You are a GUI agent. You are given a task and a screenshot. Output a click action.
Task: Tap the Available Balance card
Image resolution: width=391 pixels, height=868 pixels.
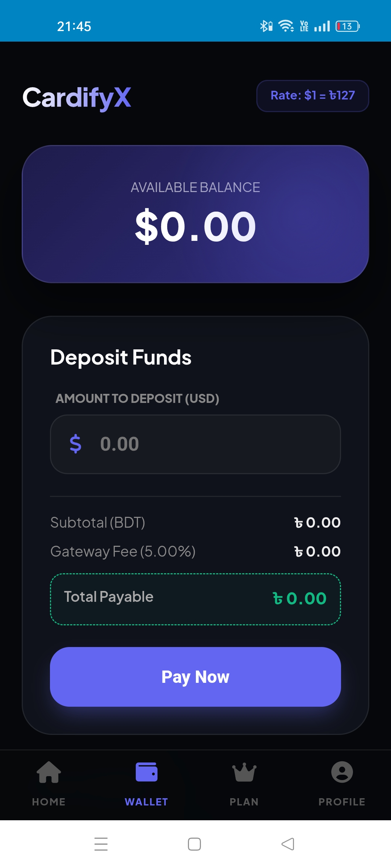(x=195, y=214)
